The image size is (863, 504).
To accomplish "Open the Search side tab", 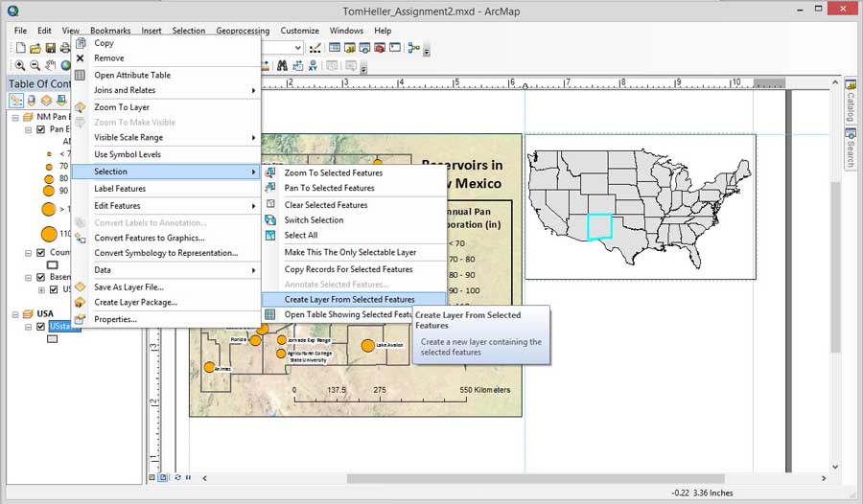I will tap(851, 148).
